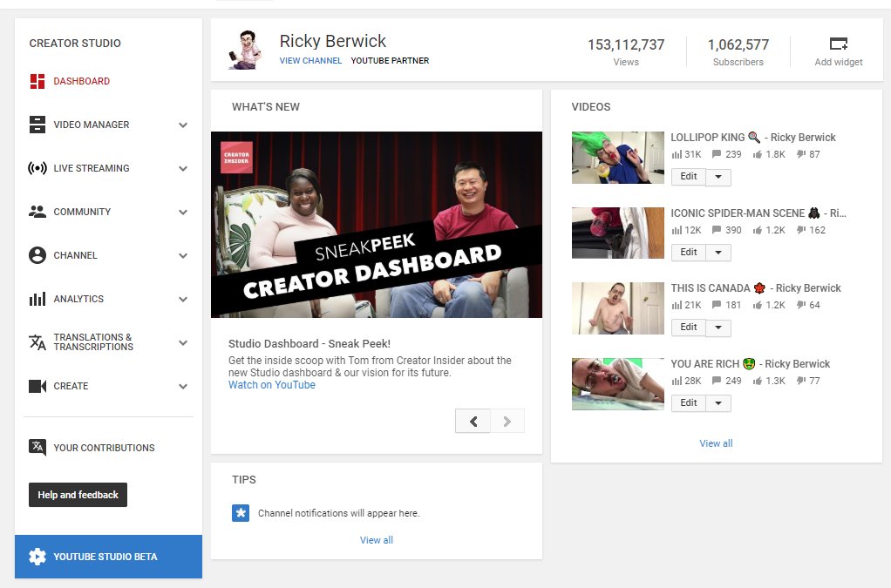Click the Create camera icon
891x588 pixels.
point(37,386)
